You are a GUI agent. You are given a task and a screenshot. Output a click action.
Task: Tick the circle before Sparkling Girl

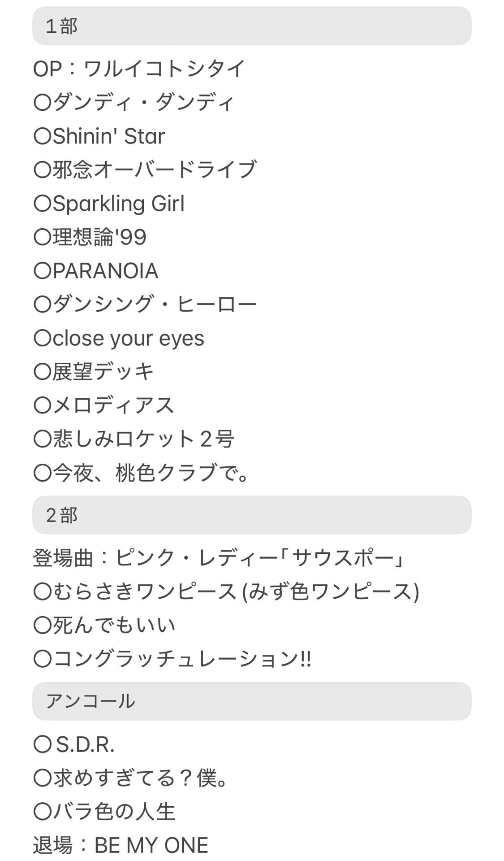[x=43, y=204]
